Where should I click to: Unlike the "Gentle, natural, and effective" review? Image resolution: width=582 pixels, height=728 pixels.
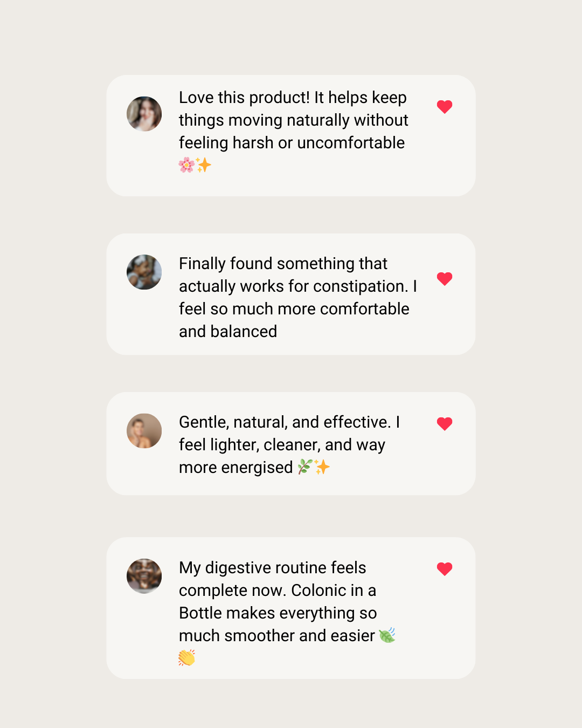coord(445,424)
